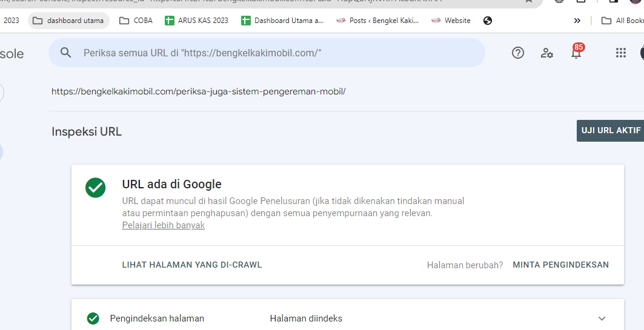Image resolution: width=644 pixels, height=330 pixels.
Task: Show more bookmarks via double chevron
Action: click(577, 21)
